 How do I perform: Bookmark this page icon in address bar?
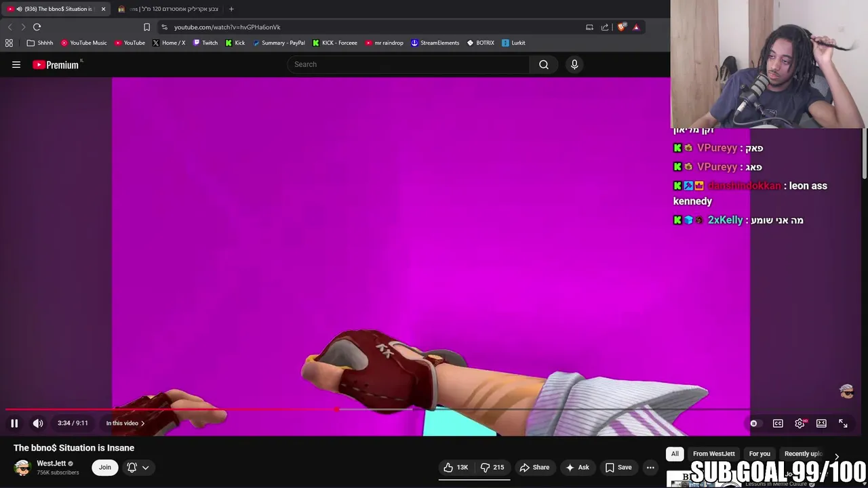click(x=146, y=27)
